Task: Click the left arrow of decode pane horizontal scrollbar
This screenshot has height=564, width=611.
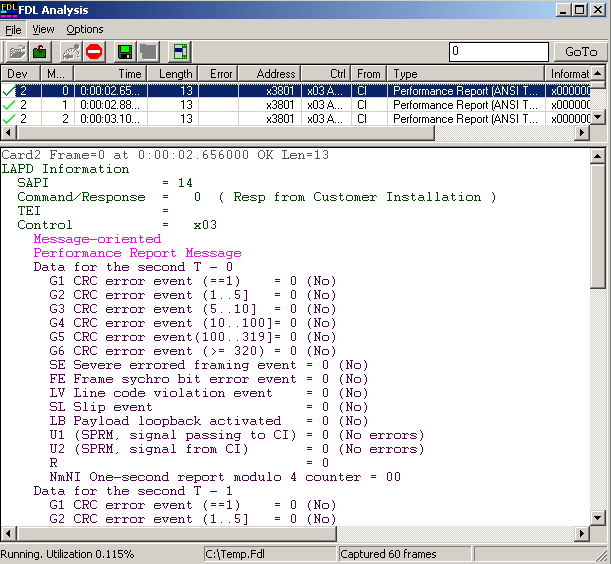Action: (x=9, y=533)
